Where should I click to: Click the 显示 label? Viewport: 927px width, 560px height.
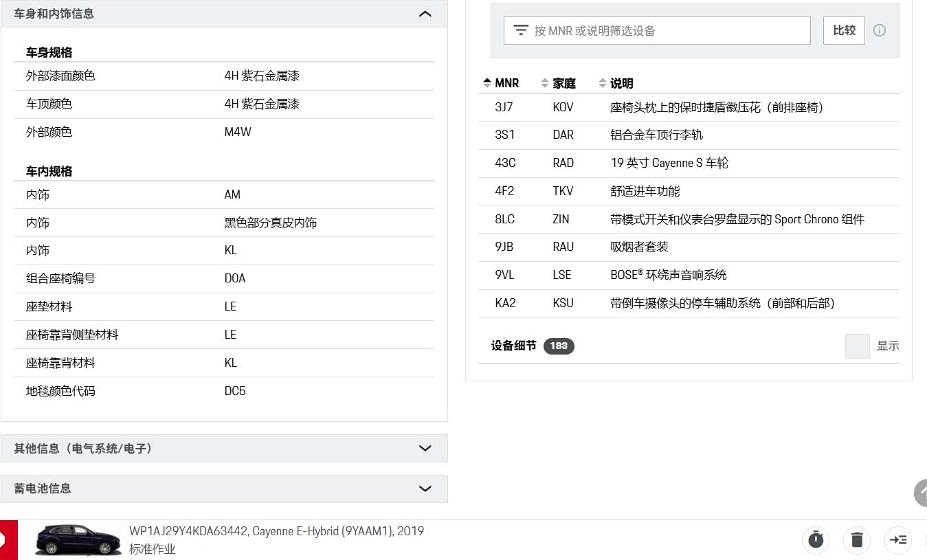888,346
